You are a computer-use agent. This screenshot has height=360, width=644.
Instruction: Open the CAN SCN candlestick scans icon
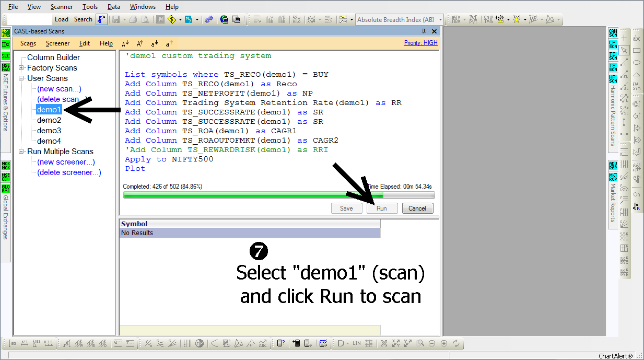point(613,33)
